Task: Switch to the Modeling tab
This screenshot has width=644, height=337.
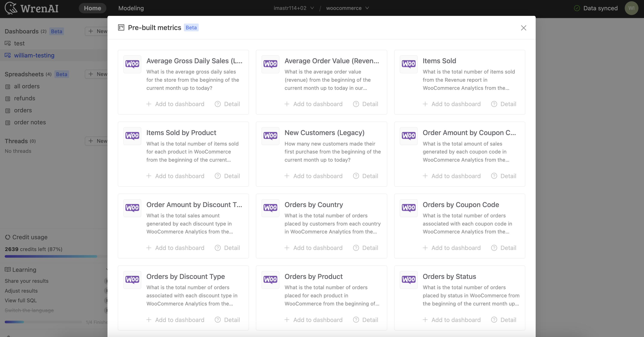Action: tap(131, 8)
